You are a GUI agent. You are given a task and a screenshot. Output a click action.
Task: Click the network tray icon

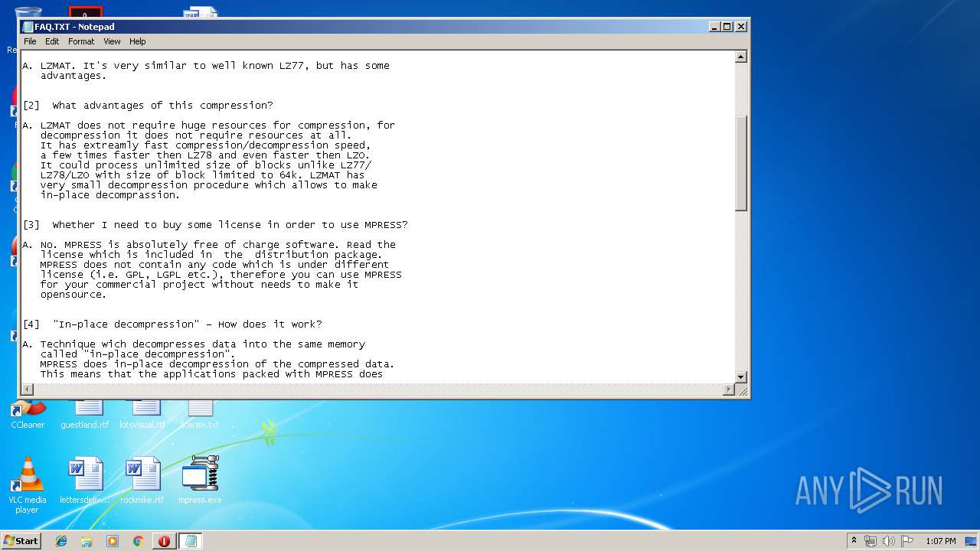pos(871,541)
